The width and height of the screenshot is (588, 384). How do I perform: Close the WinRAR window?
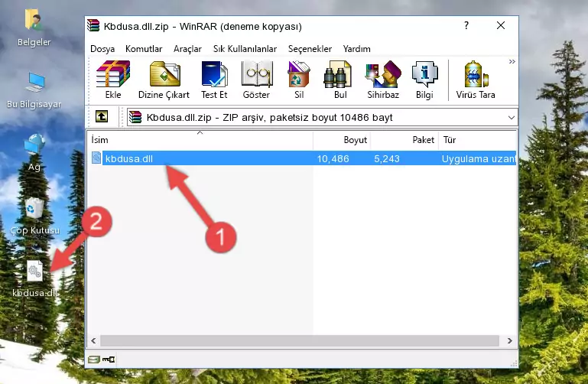(501, 25)
